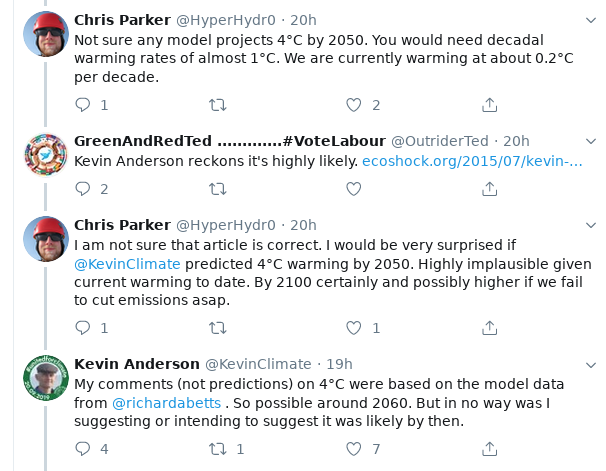Share Chris Parker's first tweet
This screenshot has height=471, width=606.
[490, 104]
